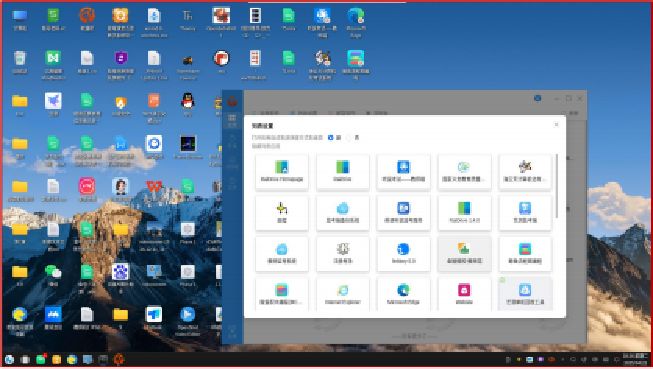Close the settings dialog with its X

pyautogui.click(x=556, y=125)
